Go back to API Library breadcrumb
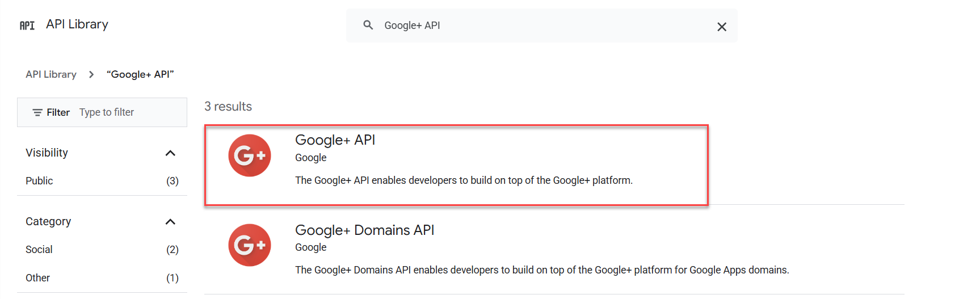980x299 pixels. coord(51,74)
